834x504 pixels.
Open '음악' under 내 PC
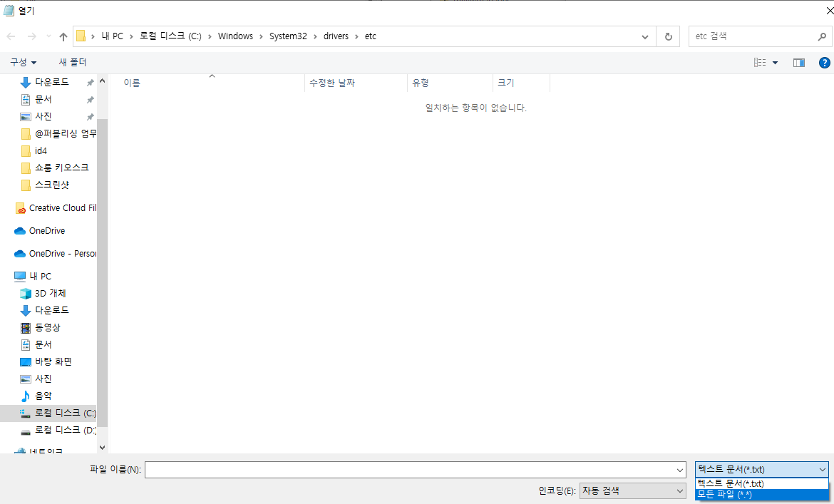(x=43, y=396)
